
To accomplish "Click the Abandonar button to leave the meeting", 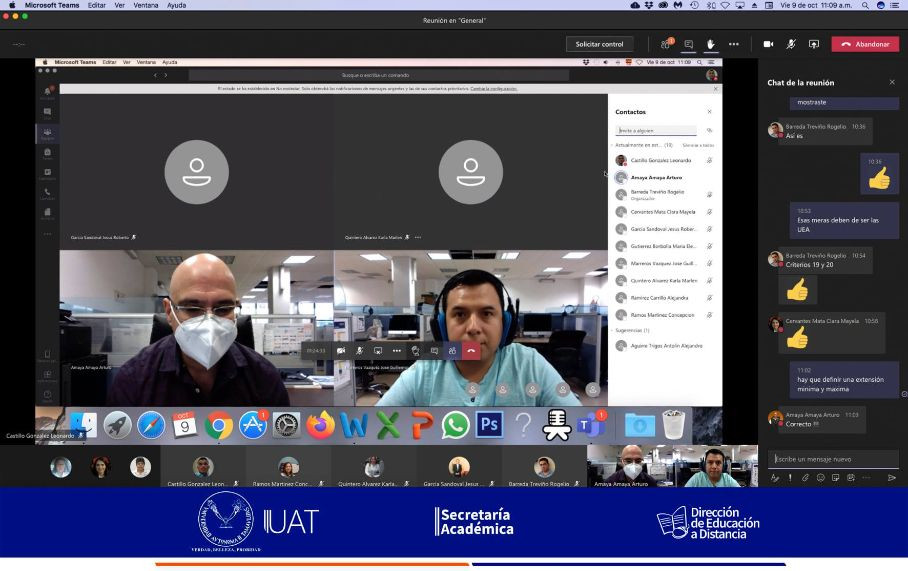I will [x=865, y=44].
